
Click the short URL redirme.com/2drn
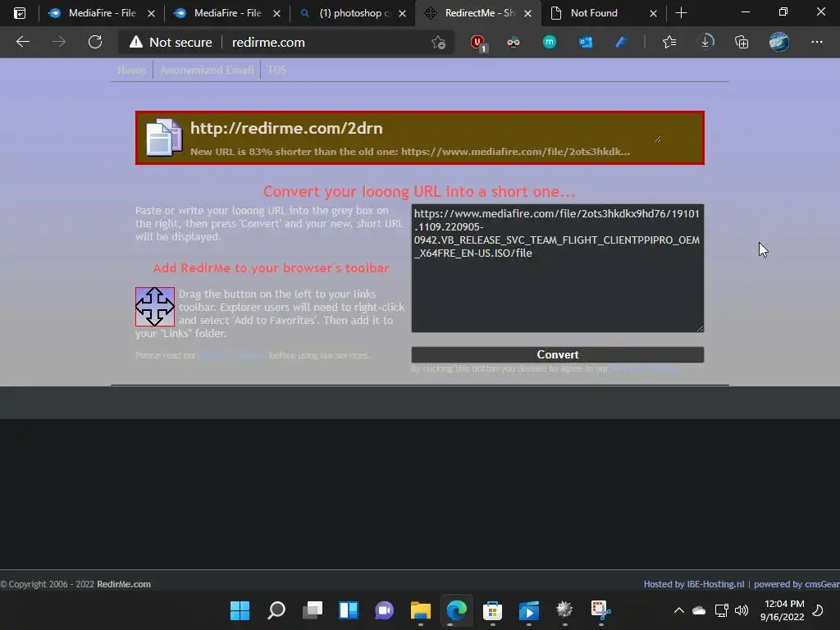click(x=286, y=129)
